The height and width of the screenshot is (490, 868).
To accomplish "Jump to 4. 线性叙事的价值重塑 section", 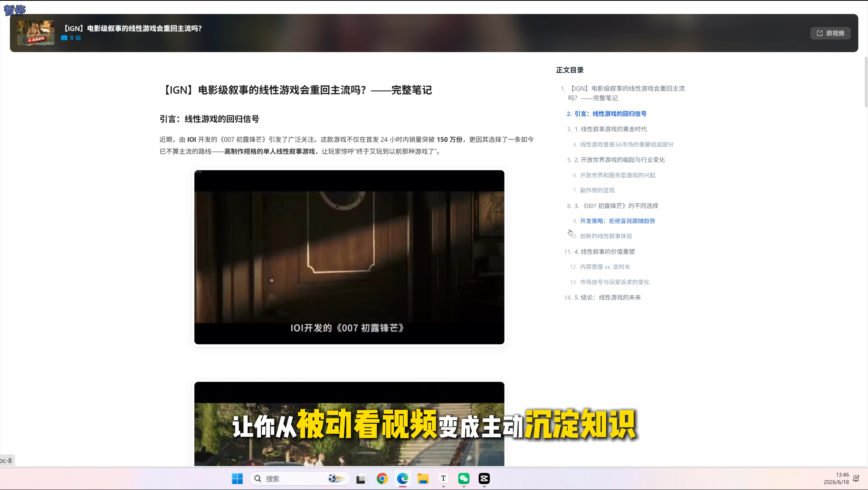I will 605,252.
